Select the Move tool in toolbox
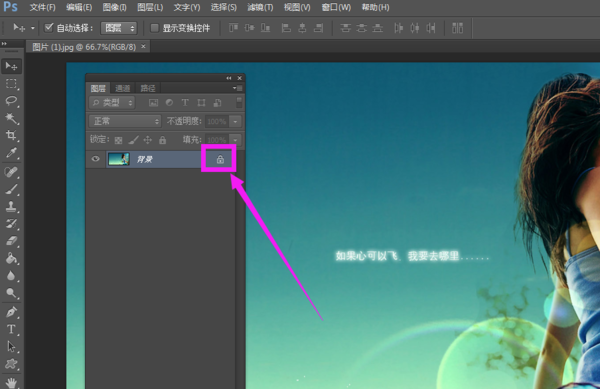 pyautogui.click(x=11, y=67)
